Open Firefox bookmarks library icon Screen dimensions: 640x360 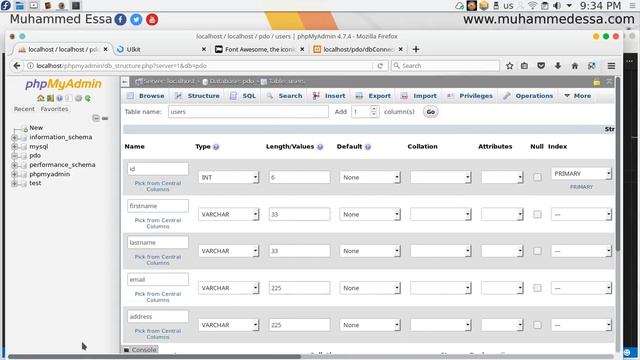coord(524,66)
